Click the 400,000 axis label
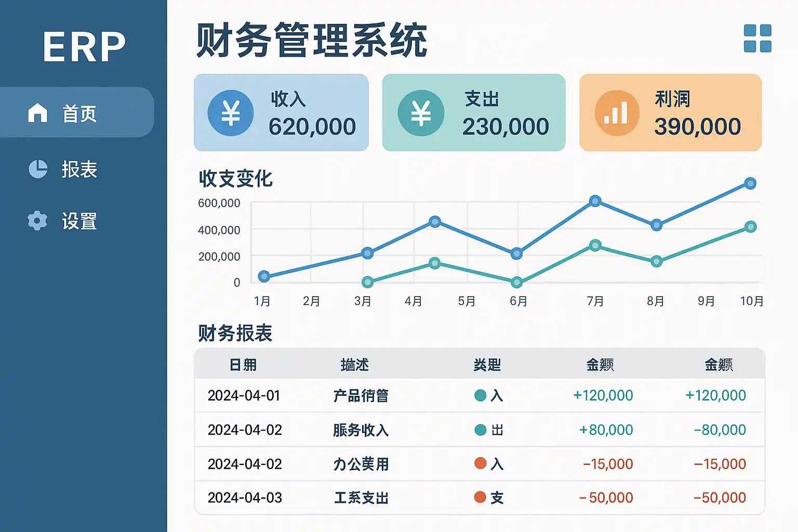 click(x=219, y=230)
